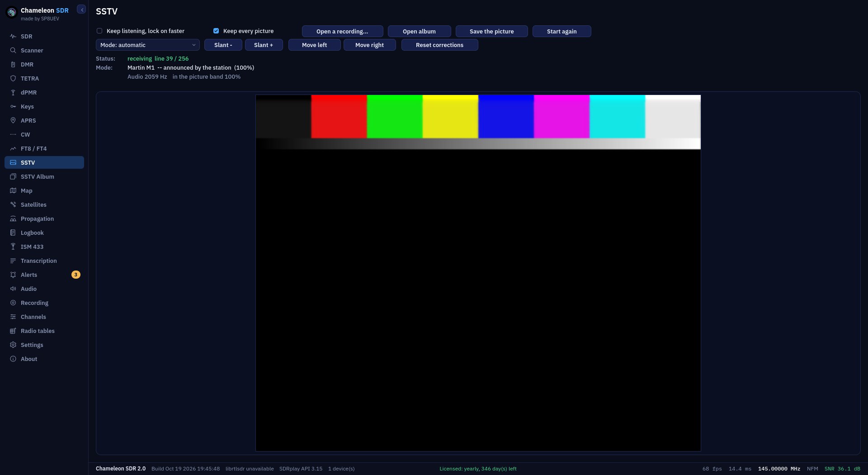Click the Map icon in sidebar
868x475 pixels.
(13, 190)
